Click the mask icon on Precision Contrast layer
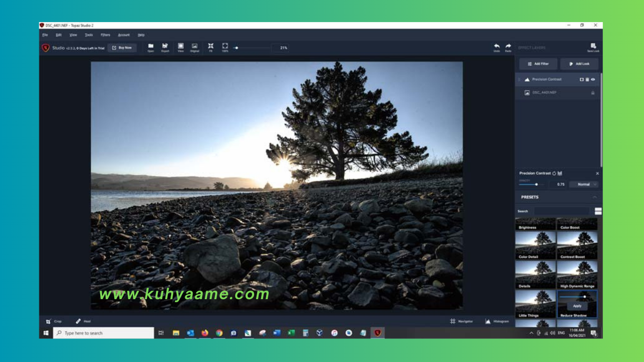The width and height of the screenshot is (644, 362). pos(582,79)
